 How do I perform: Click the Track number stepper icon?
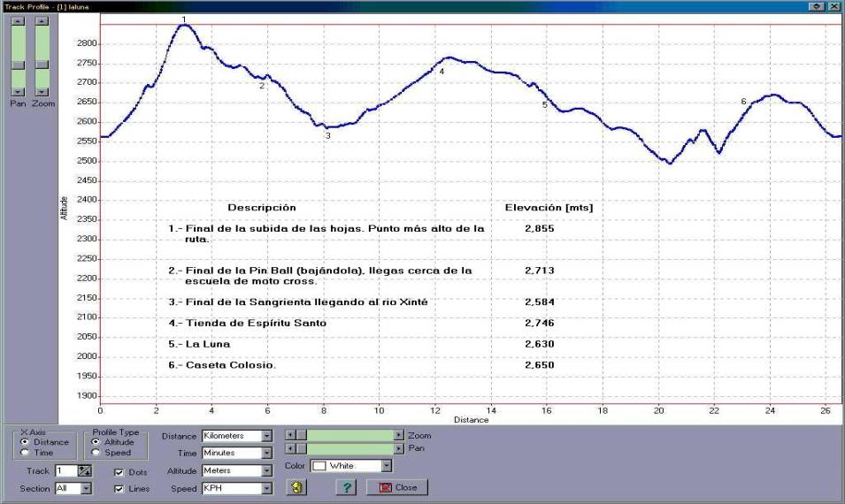click(85, 471)
